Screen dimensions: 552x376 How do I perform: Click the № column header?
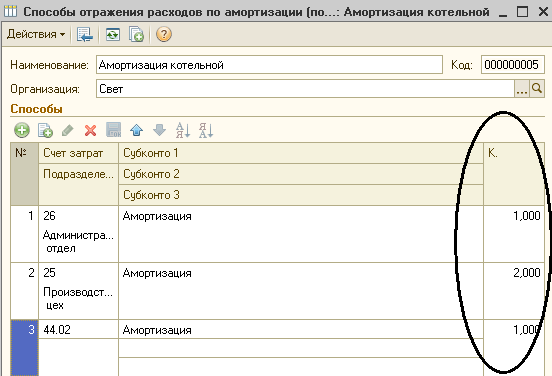tap(24, 174)
